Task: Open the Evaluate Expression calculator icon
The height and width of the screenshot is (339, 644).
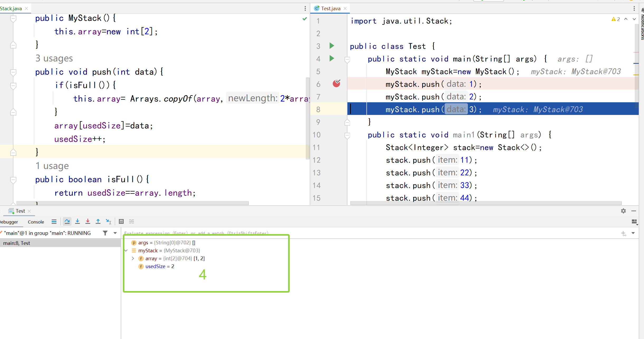Action: pyautogui.click(x=121, y=221)
